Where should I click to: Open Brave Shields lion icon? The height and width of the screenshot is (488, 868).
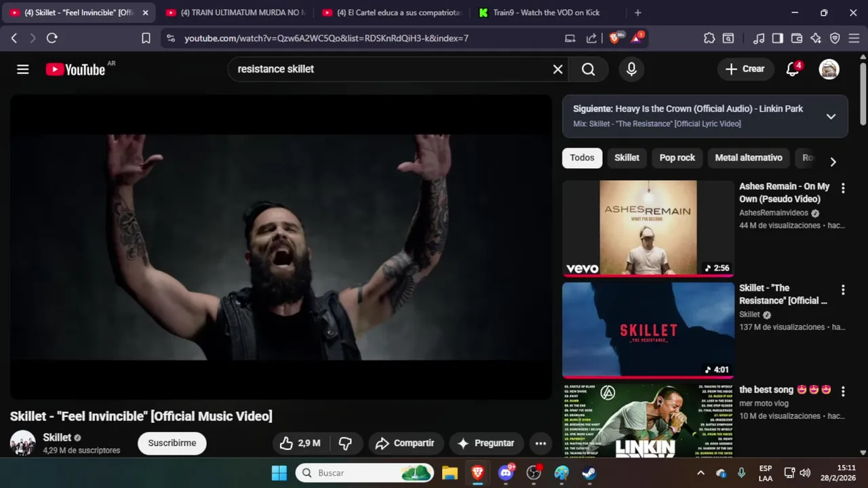point(614,39)
